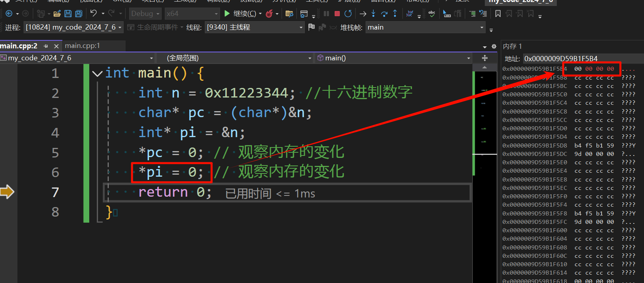Screen dimensions: 644x283
Task: Toggle bookmark on the current line
Action: (x=498, y=14)
